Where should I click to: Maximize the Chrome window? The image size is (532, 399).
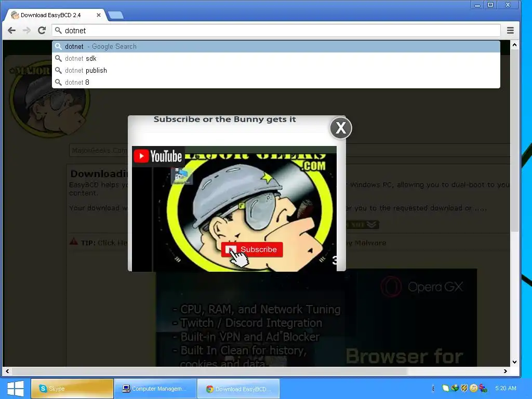coord(490,5)
